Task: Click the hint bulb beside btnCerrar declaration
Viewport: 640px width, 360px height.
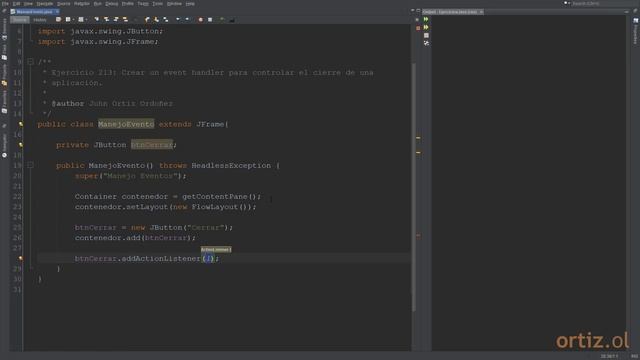Action: (x=20, y=145)
